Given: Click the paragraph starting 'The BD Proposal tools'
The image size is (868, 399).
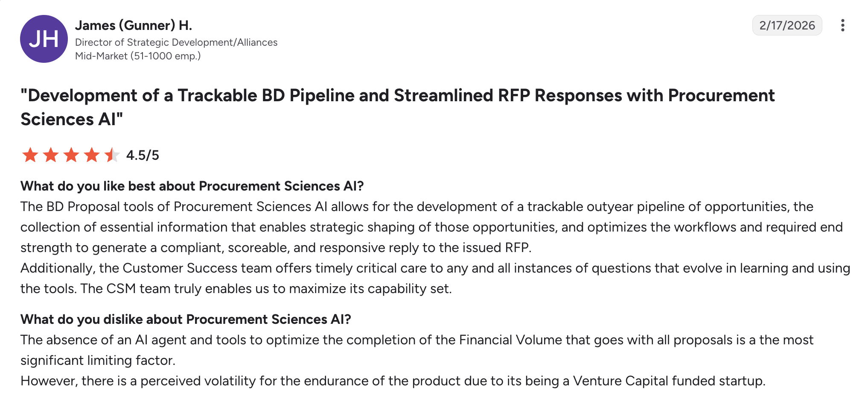Looking at the screenshot, I should [431, 227].
